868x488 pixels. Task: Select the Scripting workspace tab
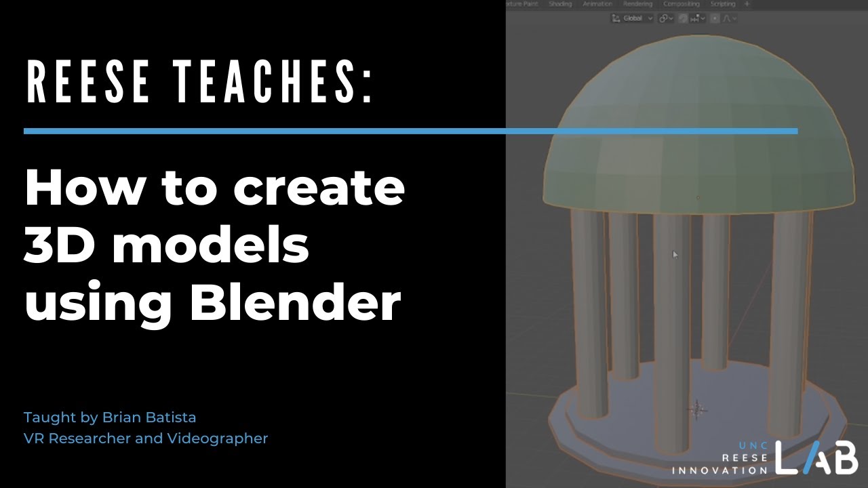click(723, 4)
